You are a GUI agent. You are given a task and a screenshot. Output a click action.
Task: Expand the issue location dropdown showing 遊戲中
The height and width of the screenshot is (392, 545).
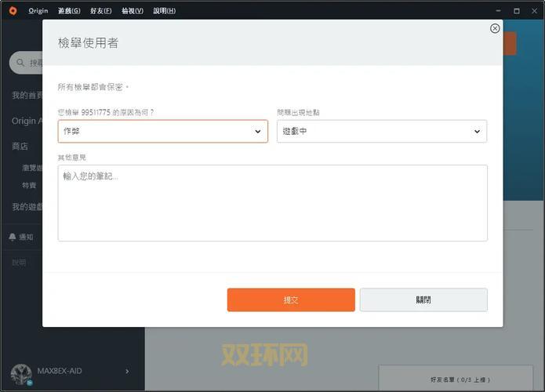point(382,132)
